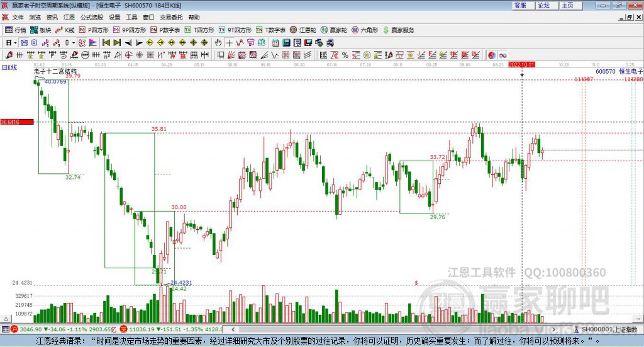Click the 2022-10-11 date marker
The image size is (644, 347).
tap(521, 64)
